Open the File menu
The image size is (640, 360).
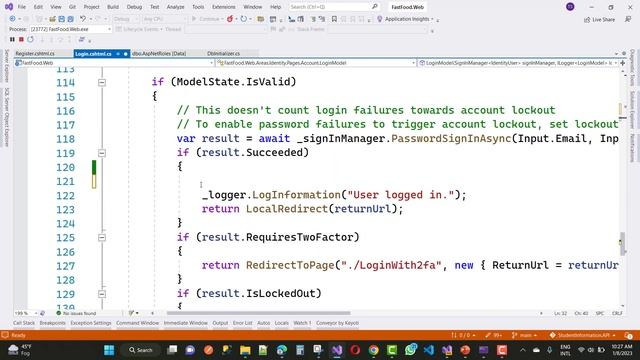22,7
